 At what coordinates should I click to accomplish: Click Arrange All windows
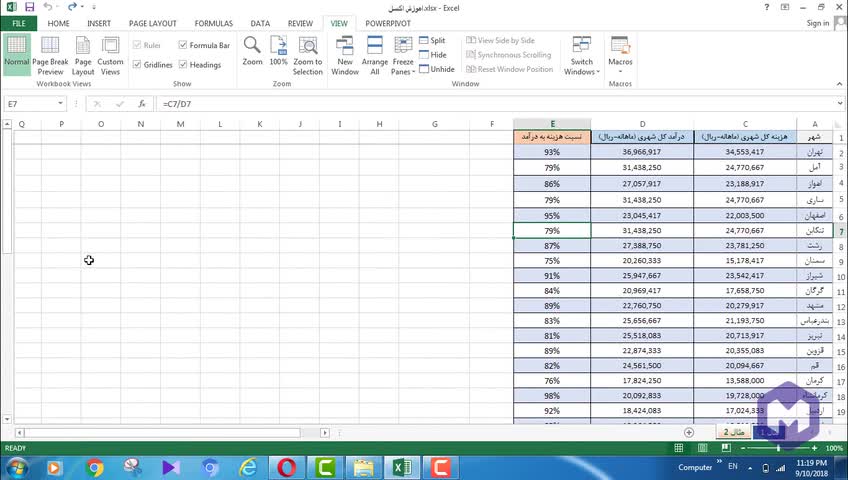(375, 55)
